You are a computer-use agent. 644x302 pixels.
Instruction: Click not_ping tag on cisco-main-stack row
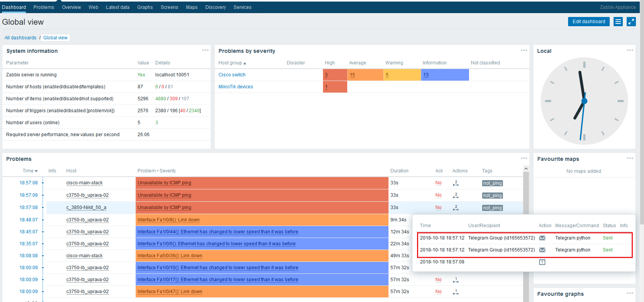coord(493,183)
